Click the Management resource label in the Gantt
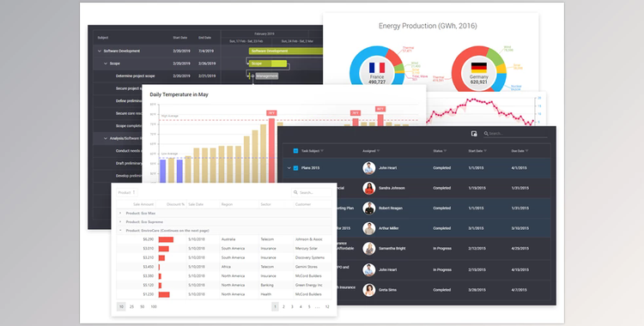This screenshot has width=644, height=326. [267, 76]
